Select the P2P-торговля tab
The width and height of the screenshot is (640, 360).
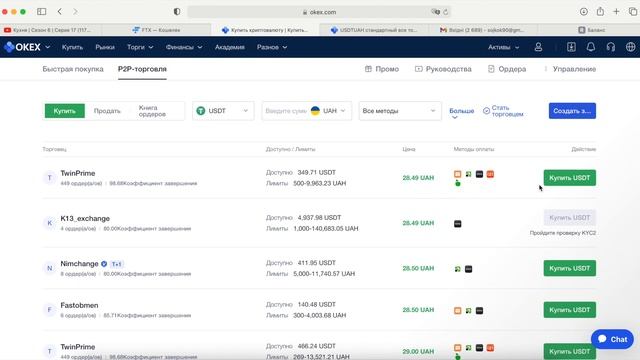142,69
